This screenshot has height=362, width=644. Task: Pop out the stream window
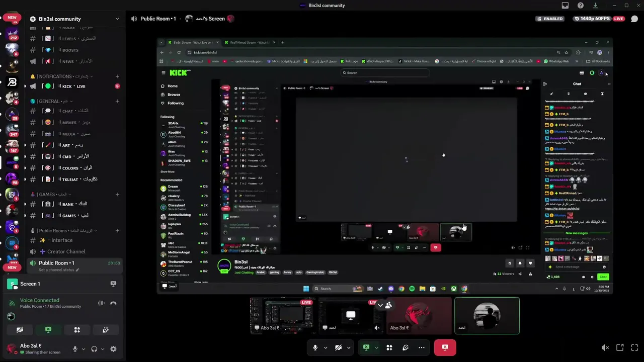tap(620, 347)
